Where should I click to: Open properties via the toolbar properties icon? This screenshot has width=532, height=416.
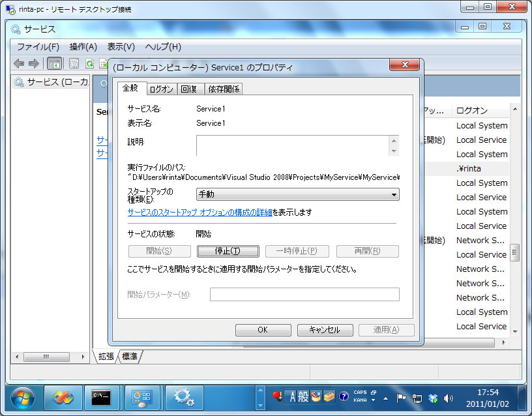[x=72, y=63]
